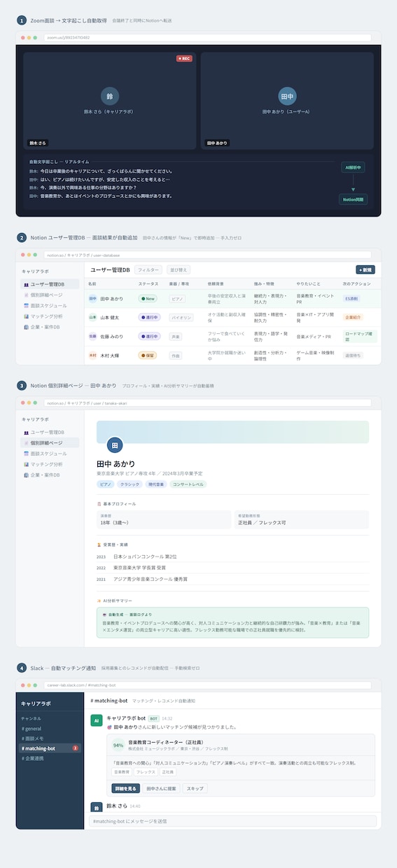Screen dimensions: 397x868
Task: Click the 依頼背景 column header
Action: click(x=215, y=283)
